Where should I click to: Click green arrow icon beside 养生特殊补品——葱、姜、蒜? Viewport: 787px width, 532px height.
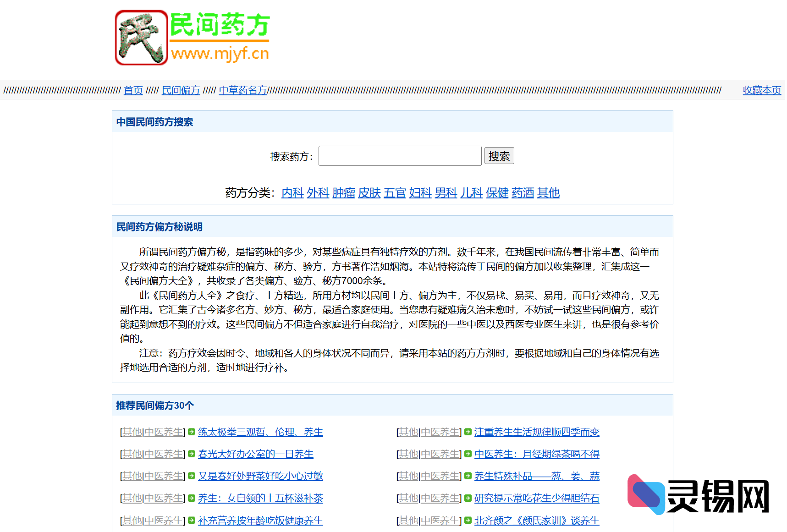click(468, 476)
